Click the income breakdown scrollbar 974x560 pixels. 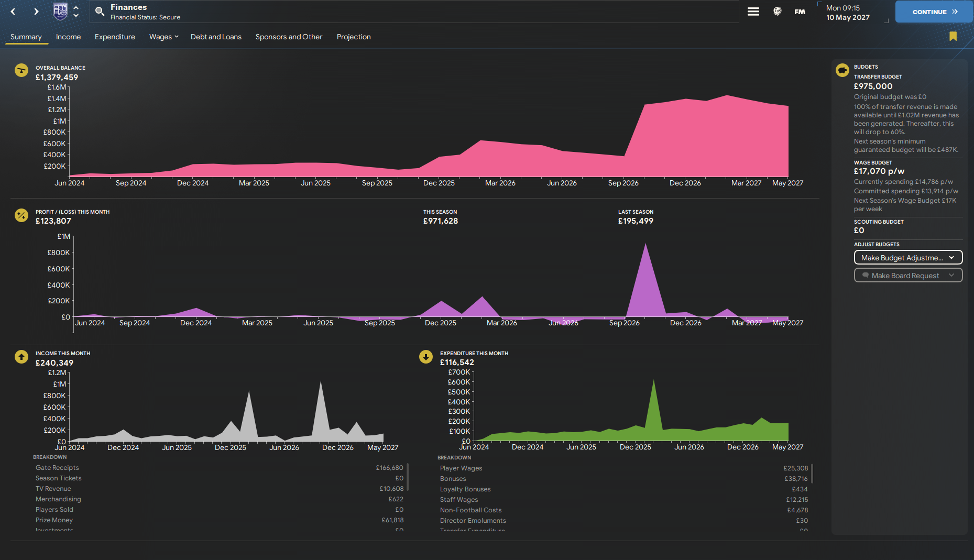[408, 477]
